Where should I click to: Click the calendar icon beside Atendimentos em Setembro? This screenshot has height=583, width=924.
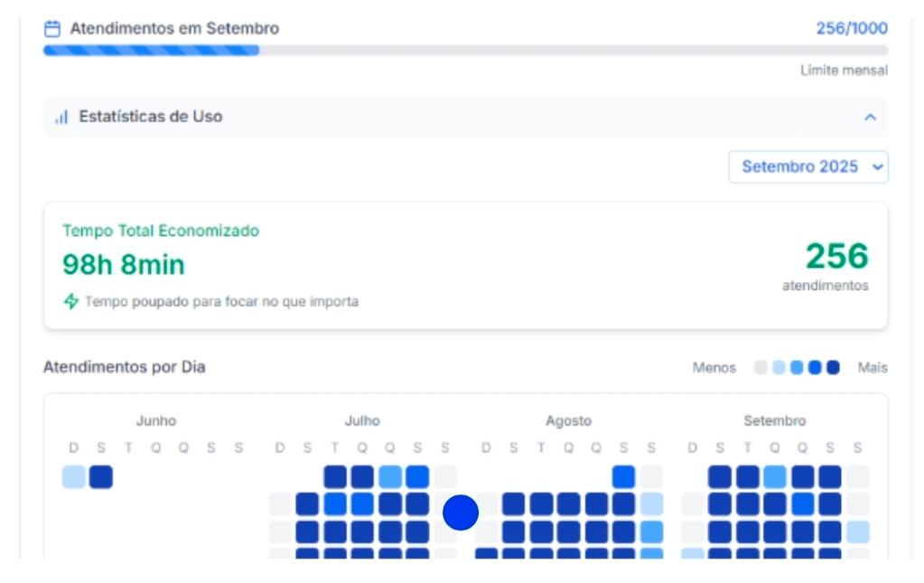click(52, 29)
